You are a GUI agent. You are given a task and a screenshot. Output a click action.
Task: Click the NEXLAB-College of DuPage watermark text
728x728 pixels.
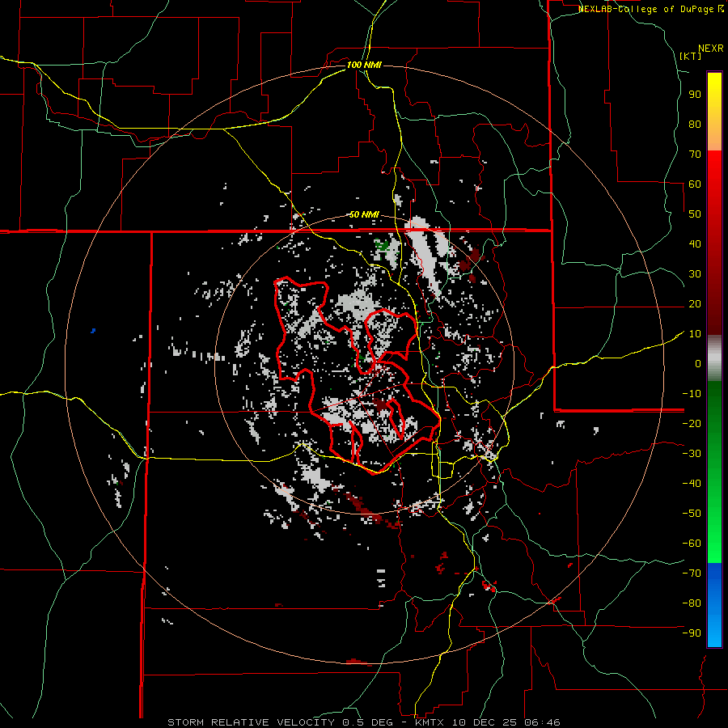(645, 9)
